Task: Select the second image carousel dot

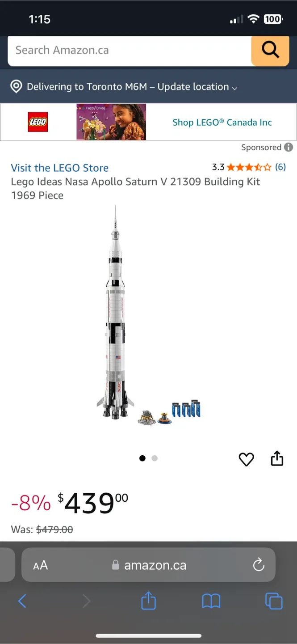Action: [x=155, y=458]
